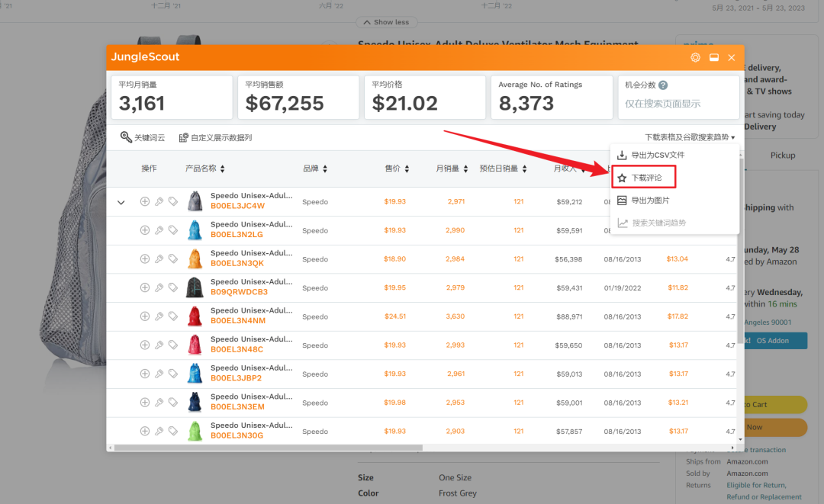The height and width of the screenshot is (504, 824).
Task: Click plus icon in B00EL3N2LG row
Action: click(x=144, y=230)
